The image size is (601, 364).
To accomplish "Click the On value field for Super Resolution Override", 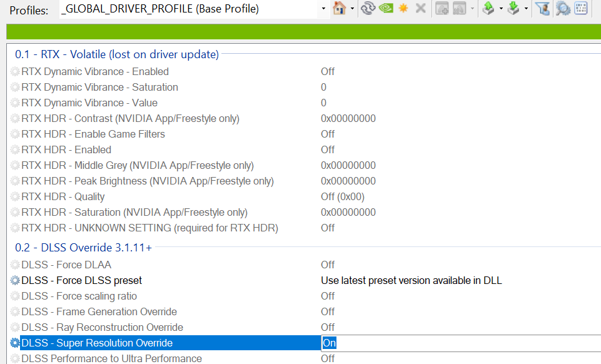I will [x=461, y=343].
